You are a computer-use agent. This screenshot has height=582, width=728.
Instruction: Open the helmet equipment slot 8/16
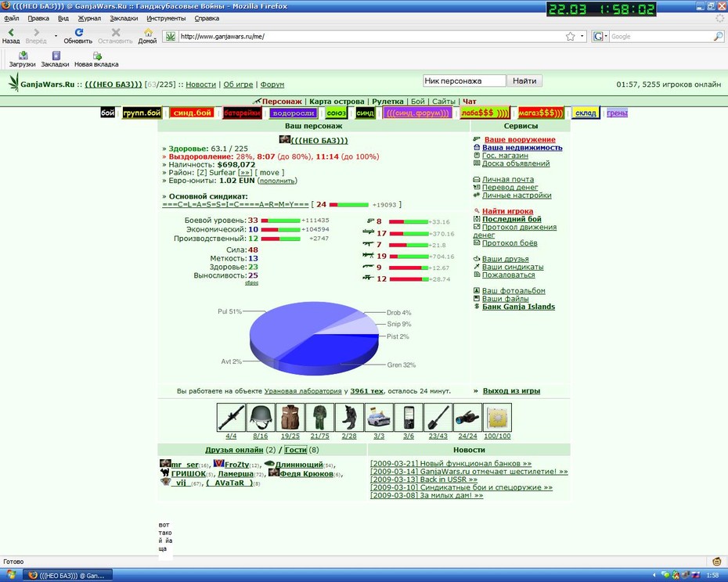pyautogui.click(x=261, y=417)
